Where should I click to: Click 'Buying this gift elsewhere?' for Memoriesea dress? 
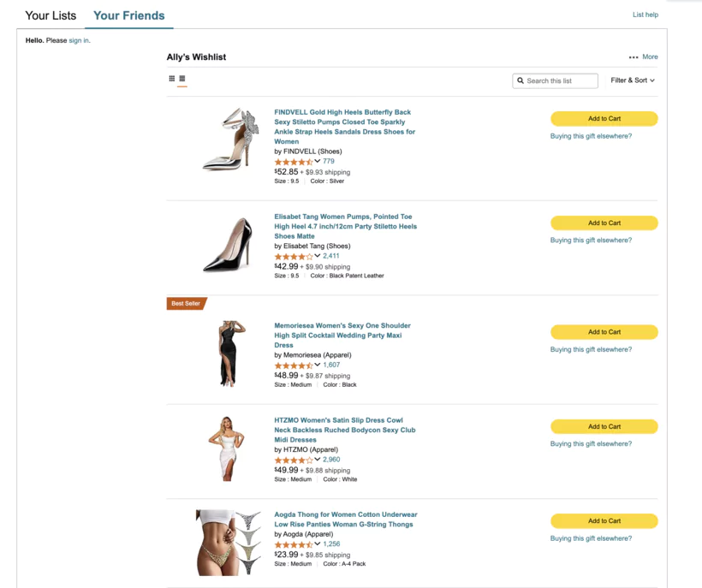[x=591, y=349]
